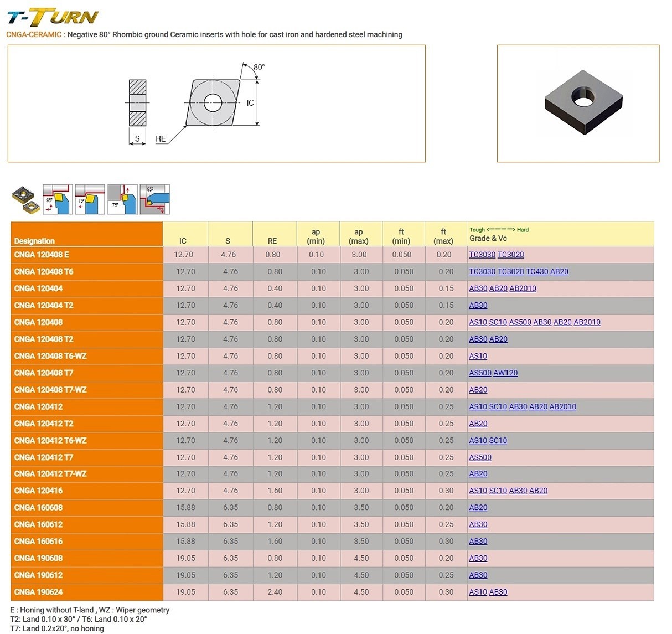Select the 95° external turning holder icon

58,199
